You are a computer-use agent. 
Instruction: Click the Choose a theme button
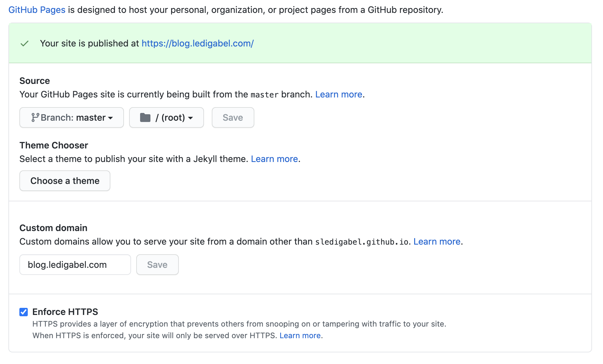[65, 181]
